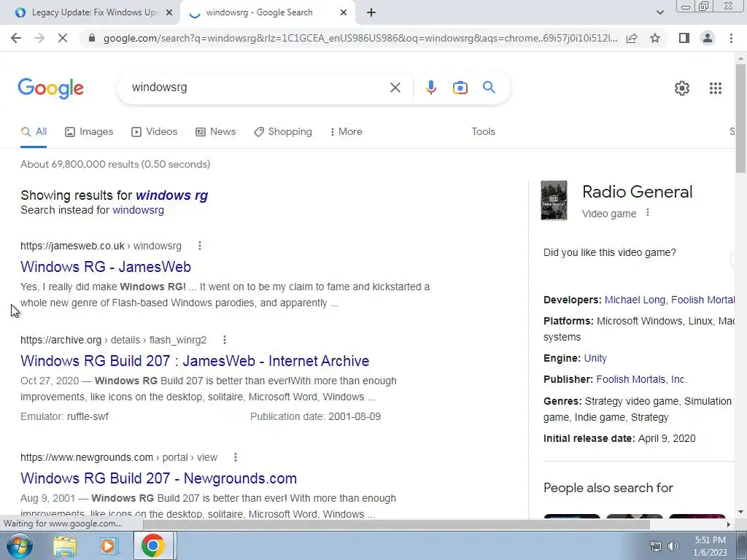Viewport: 747px width, 560px height.
Task: Click the Chrome taskbar icon
Action: click(153, 546)
